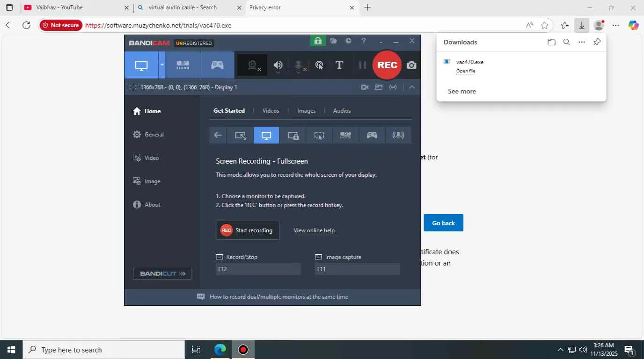Viewport: 644px width, 359px height.
Task: Click the Go back button on the Edge page
Action: coord(444,223)
